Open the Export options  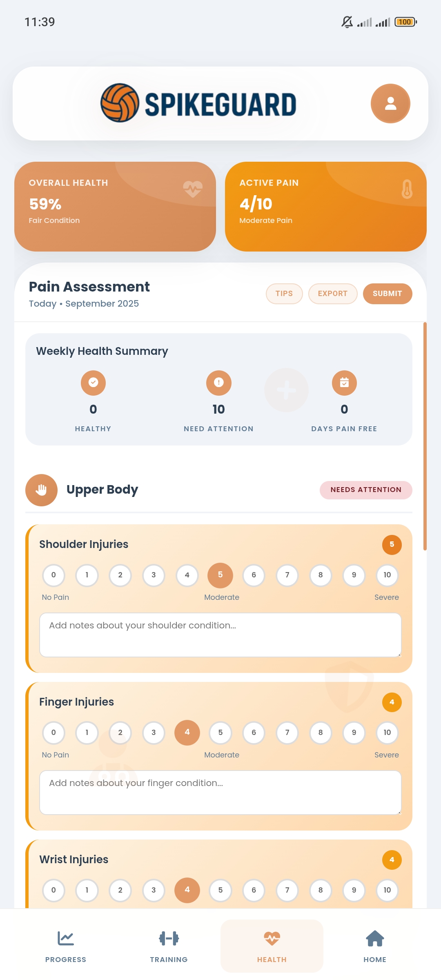[332, 293]
